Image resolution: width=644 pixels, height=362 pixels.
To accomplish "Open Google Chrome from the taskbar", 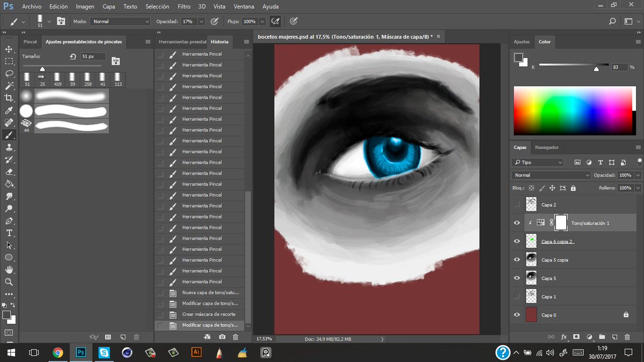I will [x=58, y=352].
